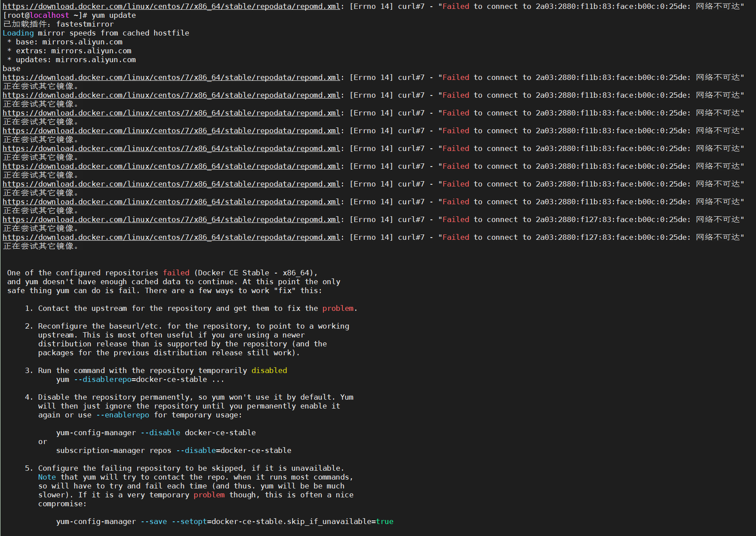Click the standalone 'or' line
The image size is (756, 536).
pyautogui.click(x=43, y=441)
